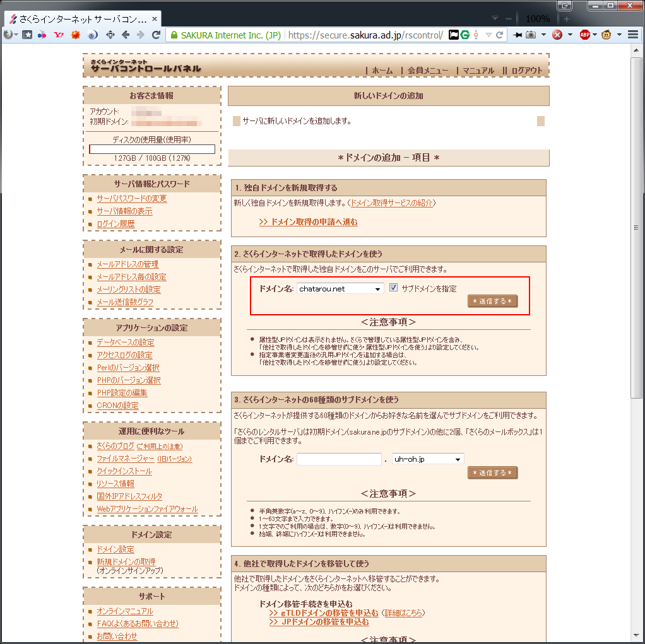Click the blue swirl globe toolbar icon
Viewport: 645px width, 644px height.
click(93, 35)
